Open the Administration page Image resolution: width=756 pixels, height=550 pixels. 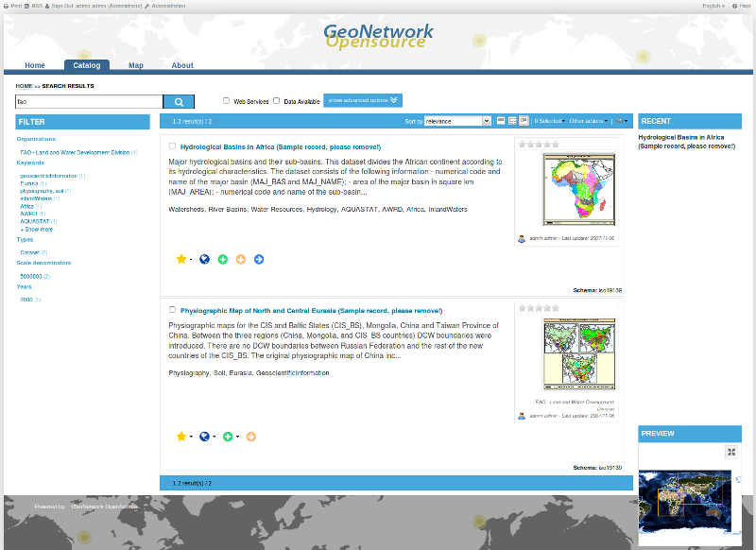164,6
